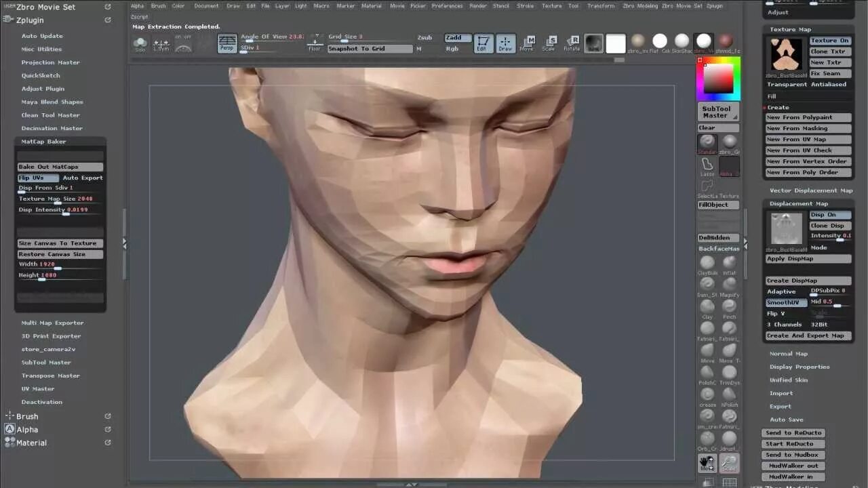Pick the Lasso selection icon
Viewport: 868px width, 488px height.
pyautogui.click(x=707, y=166)
